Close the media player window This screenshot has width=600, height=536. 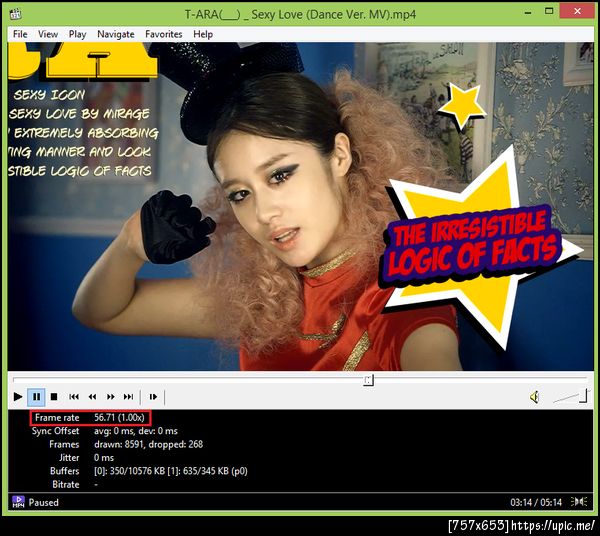click(x=577, y=11)
